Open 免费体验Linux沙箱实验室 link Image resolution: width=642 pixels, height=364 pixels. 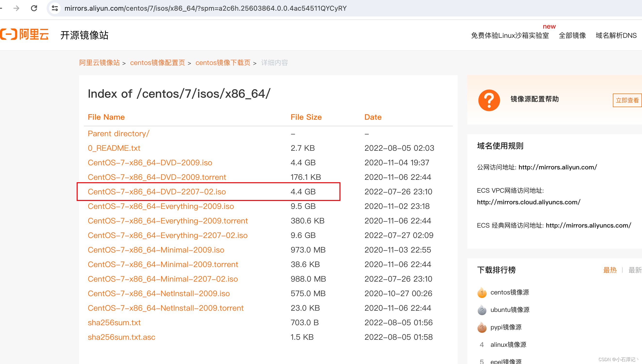(510, 35)
